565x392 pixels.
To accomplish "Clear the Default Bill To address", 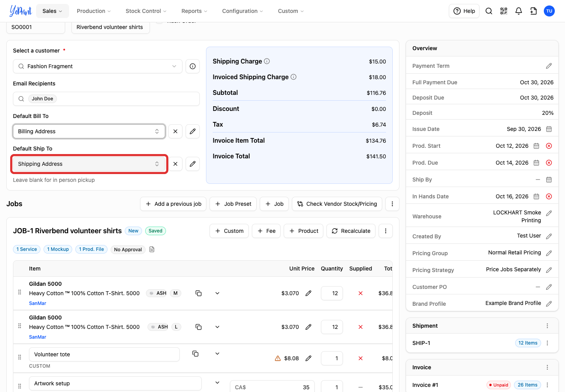I will [175, 131].
